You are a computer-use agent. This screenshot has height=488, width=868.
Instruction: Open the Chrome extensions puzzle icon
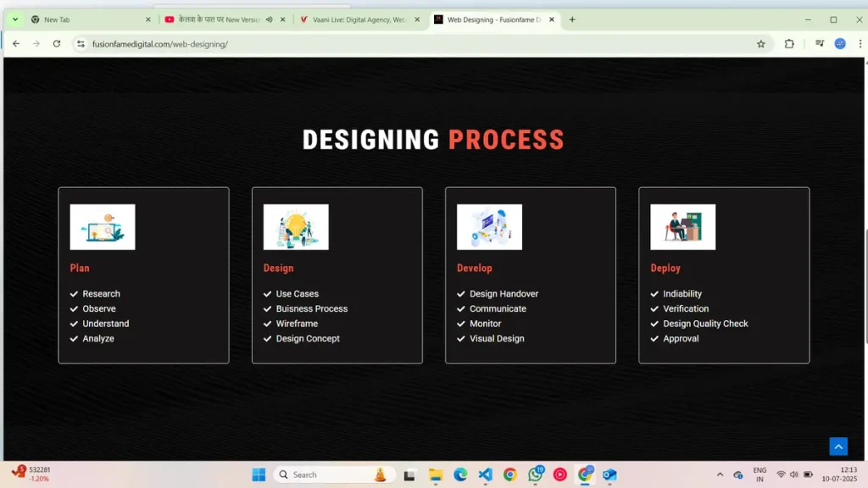(x=789, y=44)
